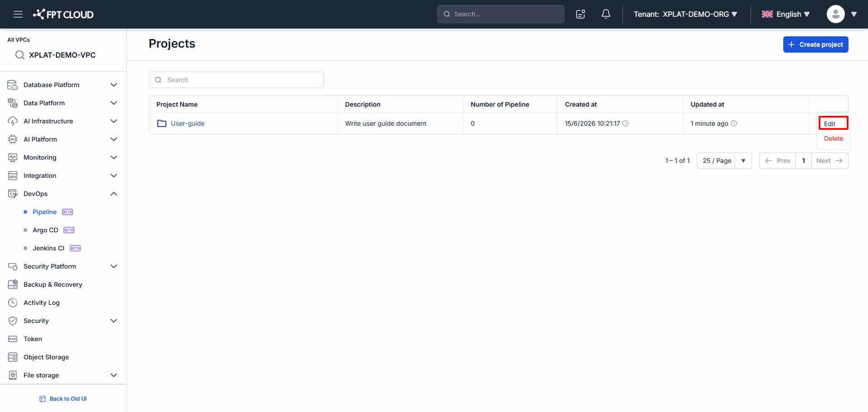This screenshot has height=412, width=868.
Task: Click the Backup & Recovery icon
Action: coord(13,284)
